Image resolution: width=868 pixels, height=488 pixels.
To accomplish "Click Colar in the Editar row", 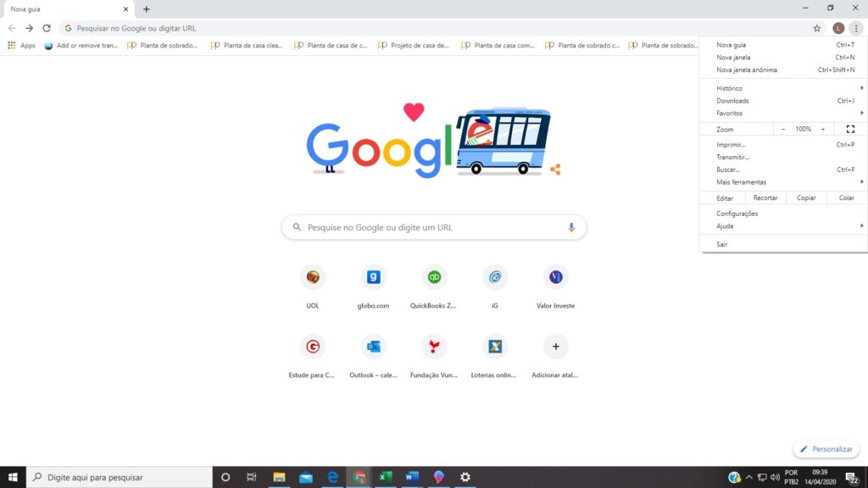I will tap(847, 198).
